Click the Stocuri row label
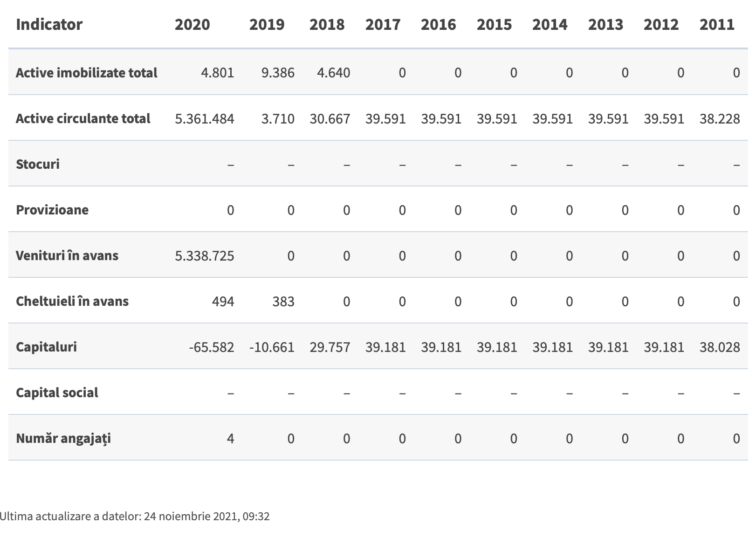Viewport: 756px width, 551px height. click(38, 164)
